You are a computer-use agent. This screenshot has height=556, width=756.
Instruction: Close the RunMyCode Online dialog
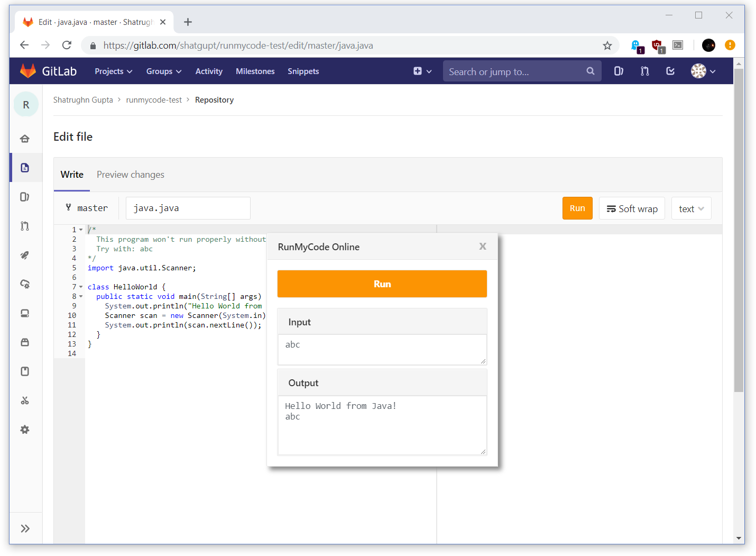(x=483, y=246)
